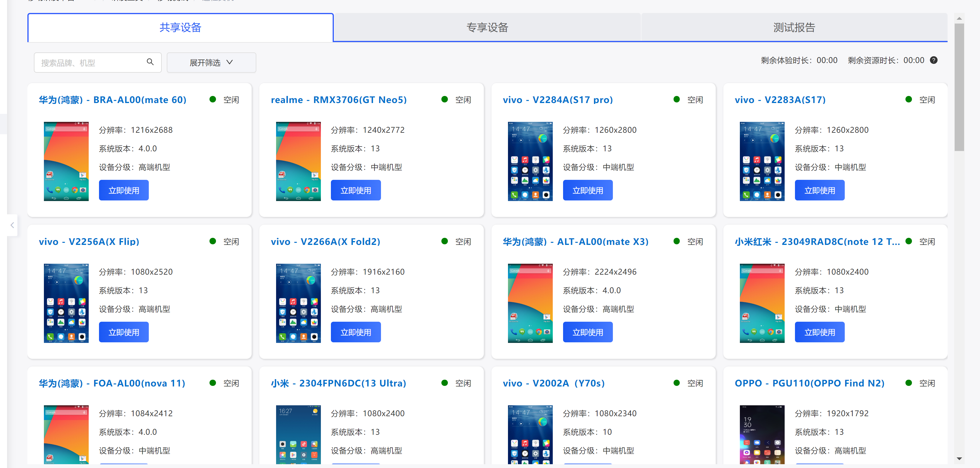Click the realme RMX3706 phone screenshot thumbnail
This screenshot has width=980, height=468.
[x=298, y=161]
